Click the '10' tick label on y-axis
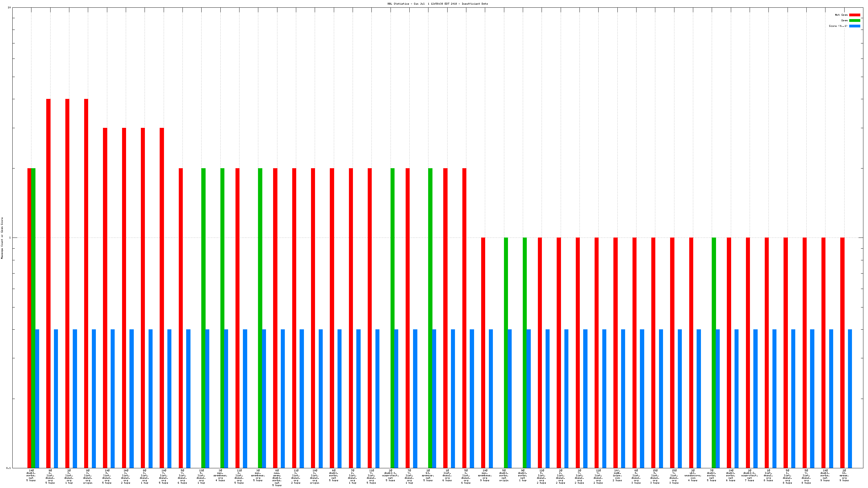Screen dimensions: 868x488 tap(9, 7)
